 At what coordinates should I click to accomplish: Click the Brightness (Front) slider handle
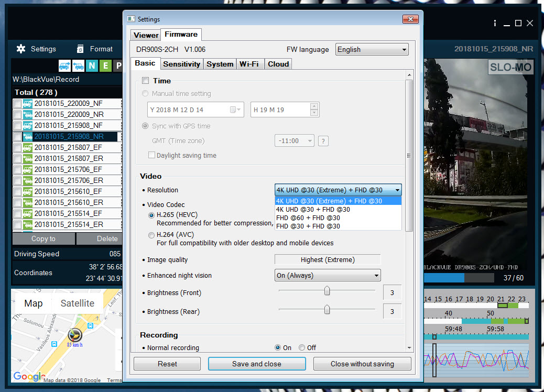[327, 291]
